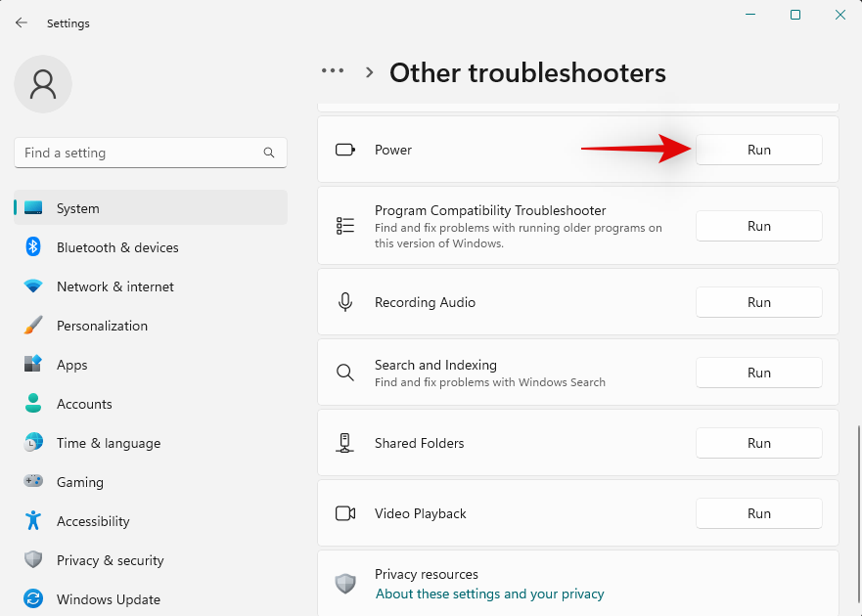
Task: Open Accessibility settings
Action: tap(151, 520)
